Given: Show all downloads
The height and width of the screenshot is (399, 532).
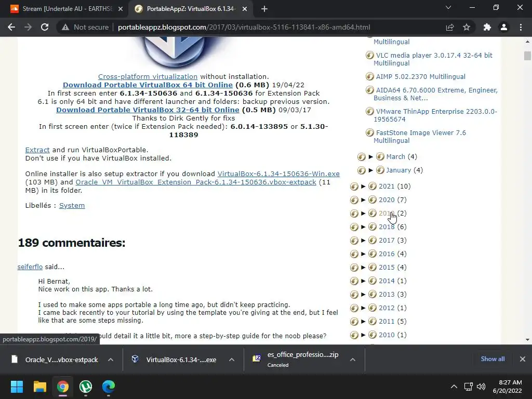Looking at the screenshot, I should coord(493,359).
